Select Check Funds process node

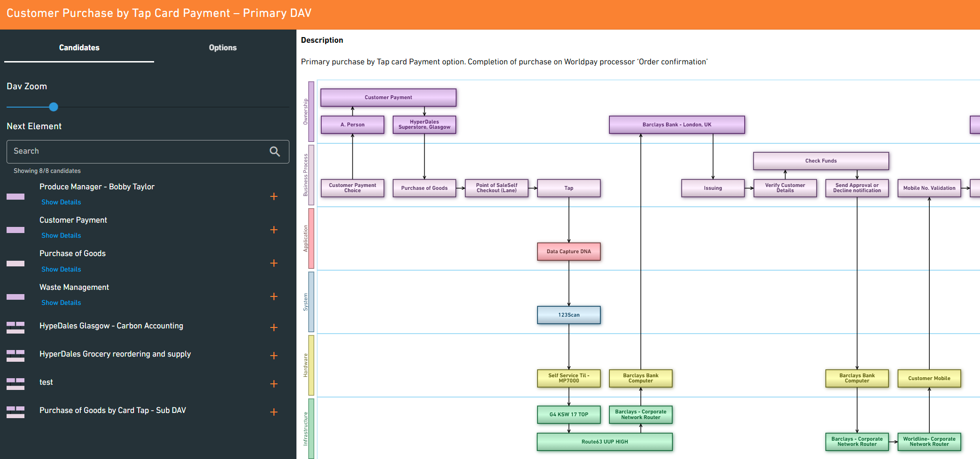[821, 161]
